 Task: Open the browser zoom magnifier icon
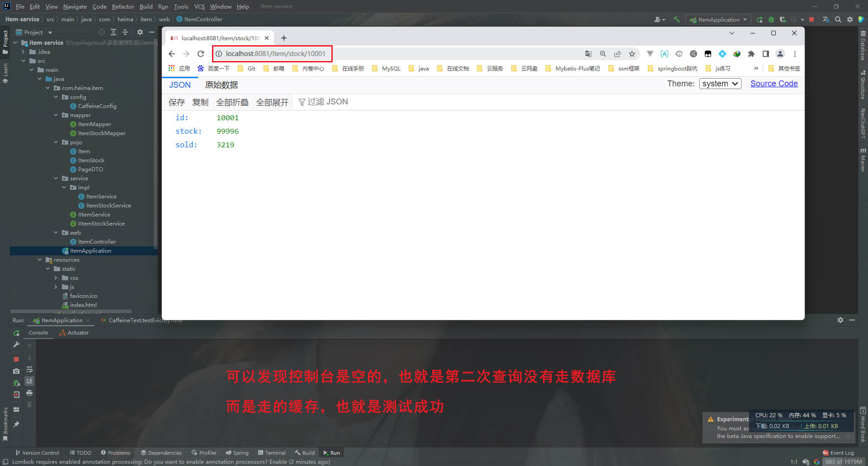603,54
